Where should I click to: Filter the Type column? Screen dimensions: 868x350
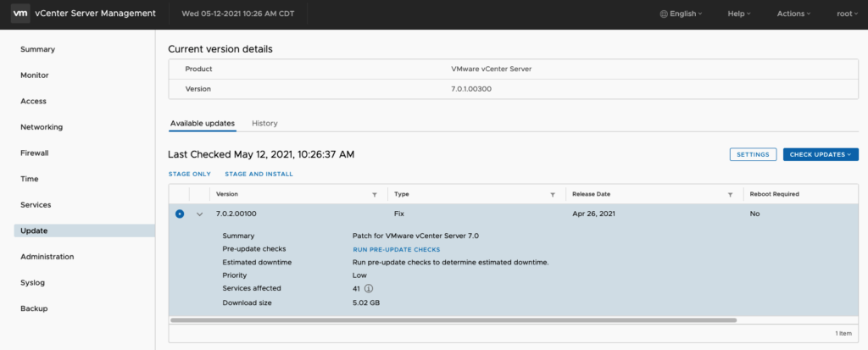click(553, 194)
